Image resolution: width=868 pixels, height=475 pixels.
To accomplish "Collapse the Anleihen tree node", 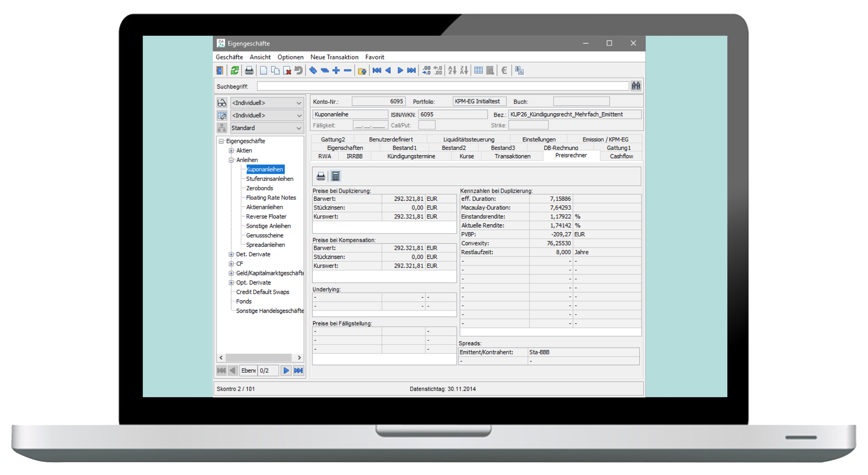I will pos(231,160).
